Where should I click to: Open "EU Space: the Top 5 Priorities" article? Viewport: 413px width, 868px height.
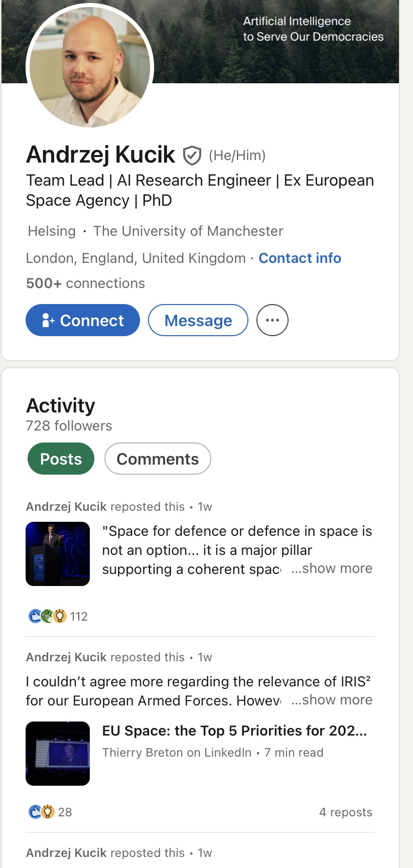pyautogui.click(x=234, y=731)
